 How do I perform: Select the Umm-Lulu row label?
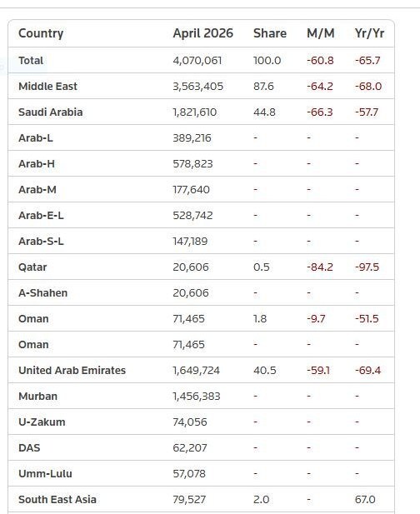click(45, 474)
